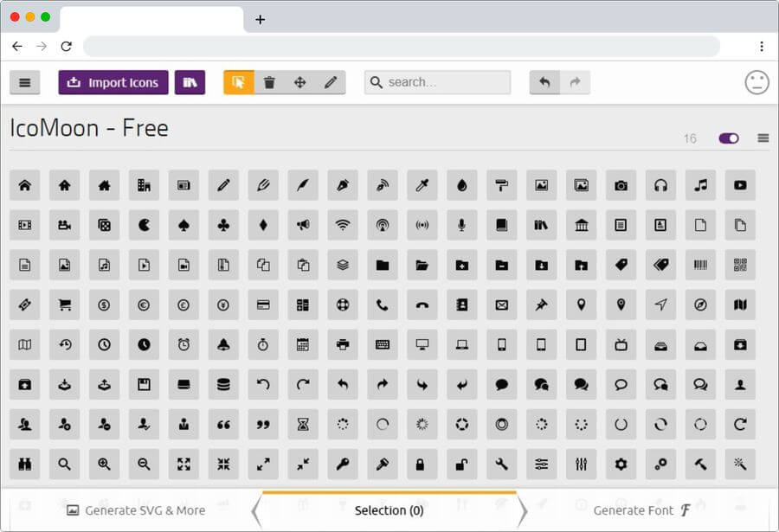Select the credit card icon

[263, 304]
